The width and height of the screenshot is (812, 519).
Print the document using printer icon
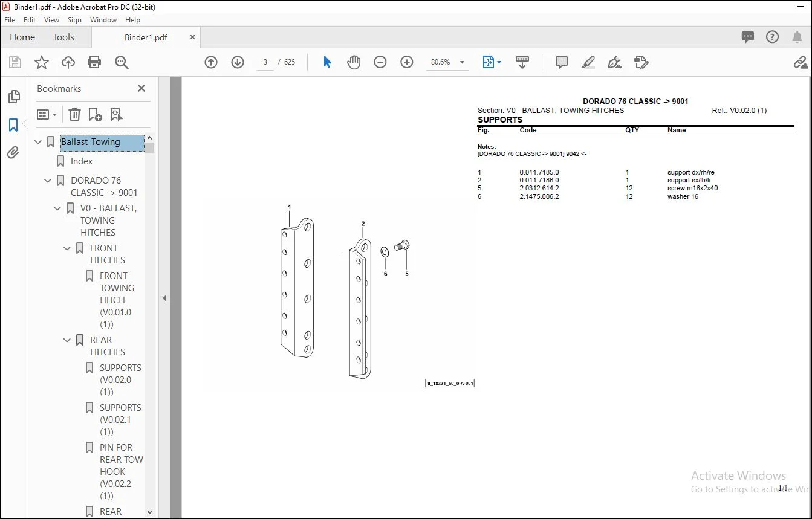pyautogui.click(x=94, y=62)
